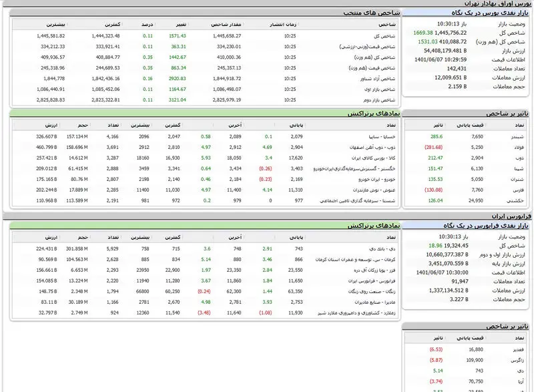Click the 'قیمت پایانی' header in bourse impact table

point(470,126)
